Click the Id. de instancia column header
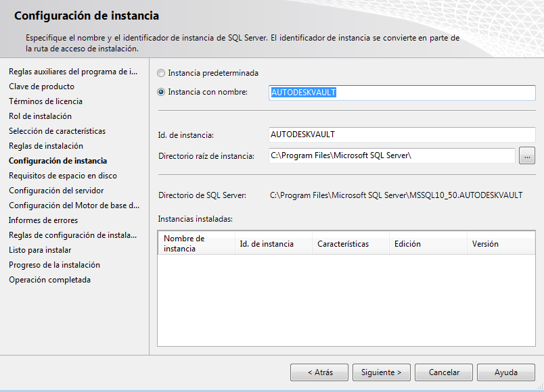Viewport: 544px width, 392px height. tap(274, 244)
